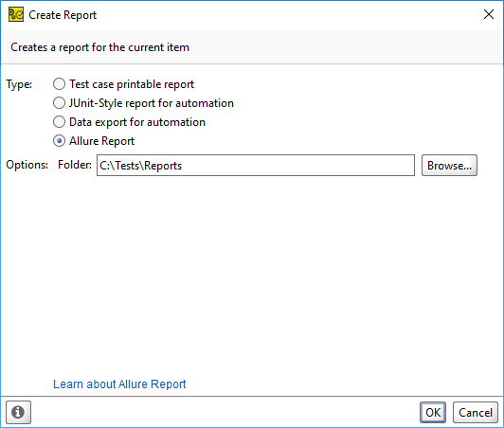The width and height of the screenshot is (504, 428).
Task: Click the 'Creates a report for the current item' text
Action: pos(100,47)
